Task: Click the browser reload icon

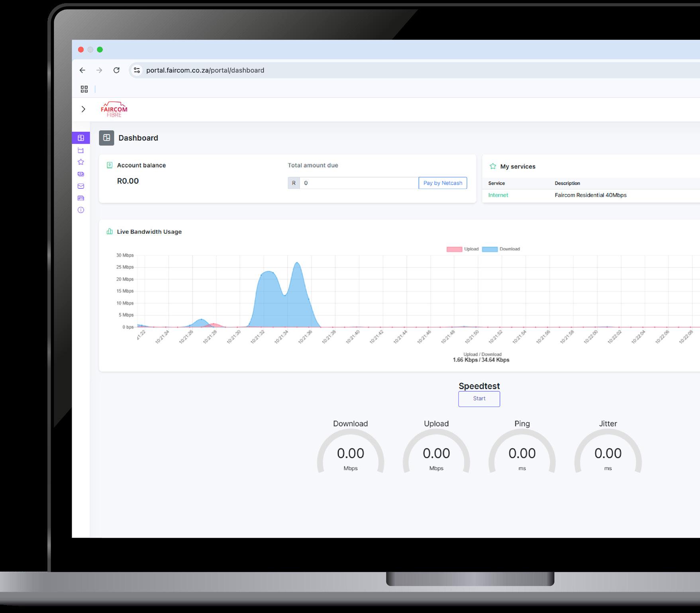Action: coord(116,70)
